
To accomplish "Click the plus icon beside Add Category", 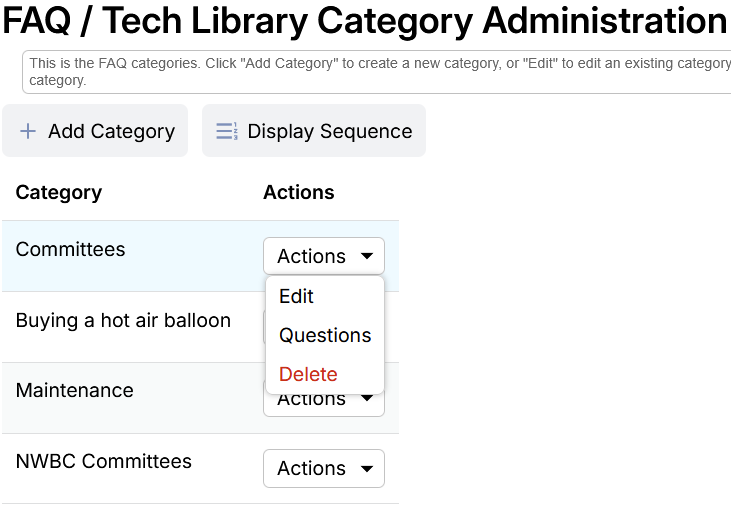I will coord(28,131).
